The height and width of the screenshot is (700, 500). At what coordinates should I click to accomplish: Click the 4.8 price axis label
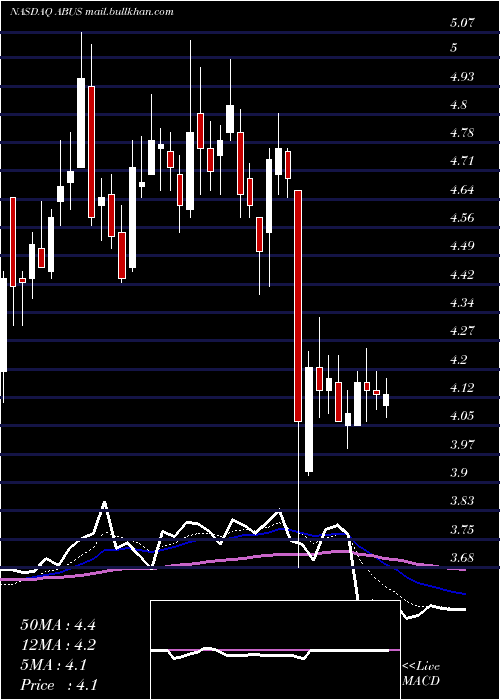pos(458,104)
